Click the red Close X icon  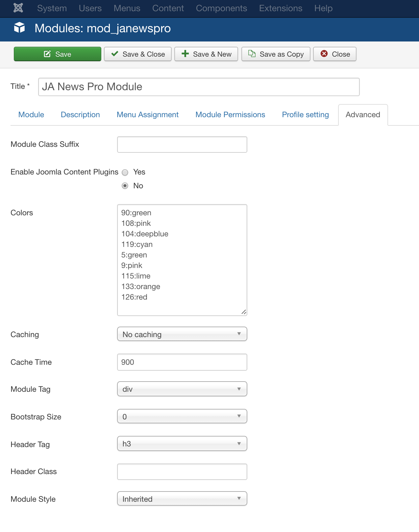click(x=324, y=54)
